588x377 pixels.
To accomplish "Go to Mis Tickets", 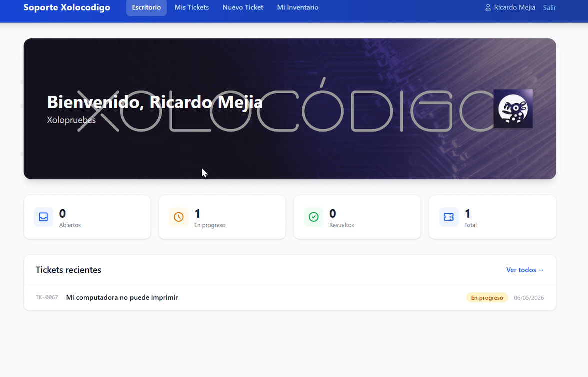I will [x=192, y=7].
